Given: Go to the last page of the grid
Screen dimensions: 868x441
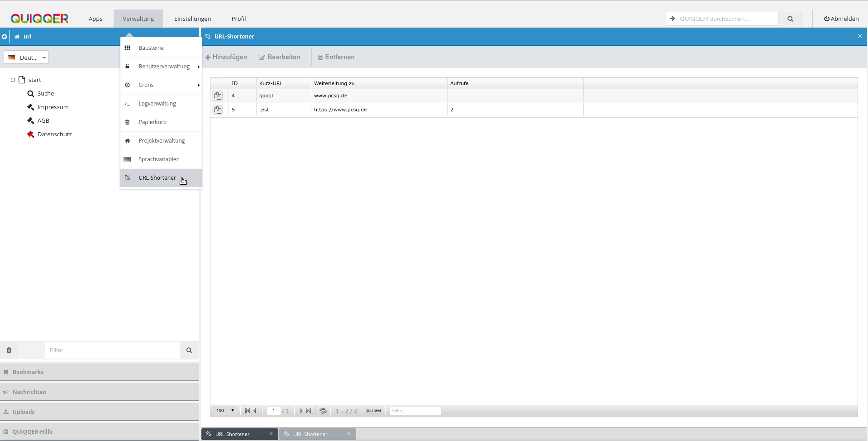Looking at the screenshot, I should [x=309, y=411].
